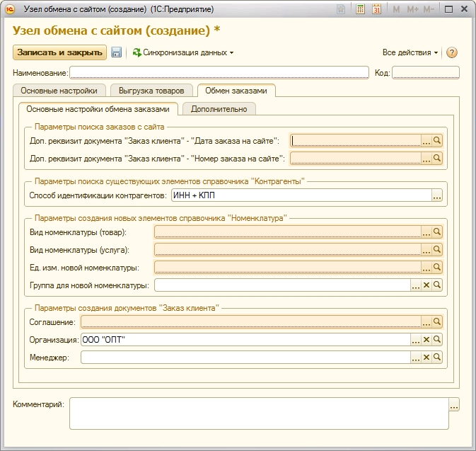Open Синхронизация данных dropdown menu

[x=183, y=52]
